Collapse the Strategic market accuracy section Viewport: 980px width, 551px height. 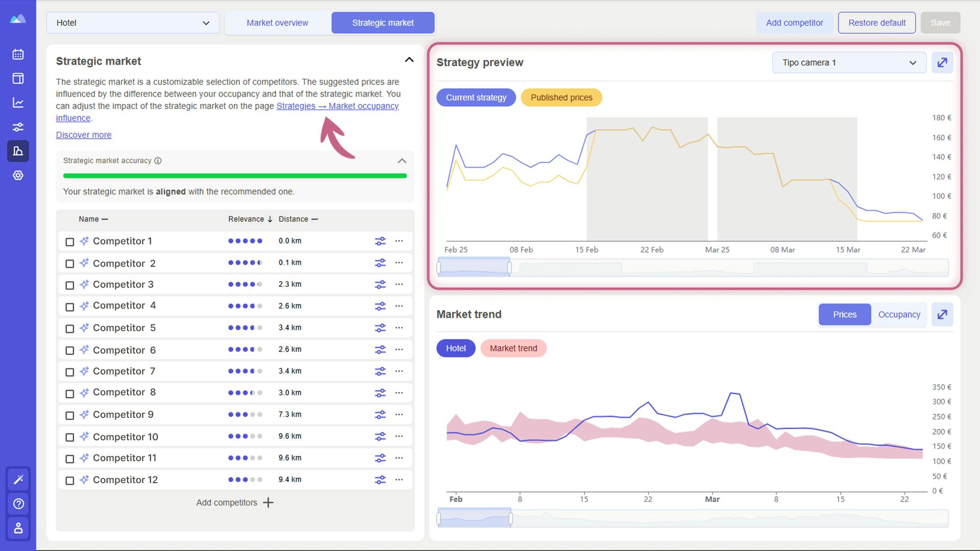tap(402, 160)
